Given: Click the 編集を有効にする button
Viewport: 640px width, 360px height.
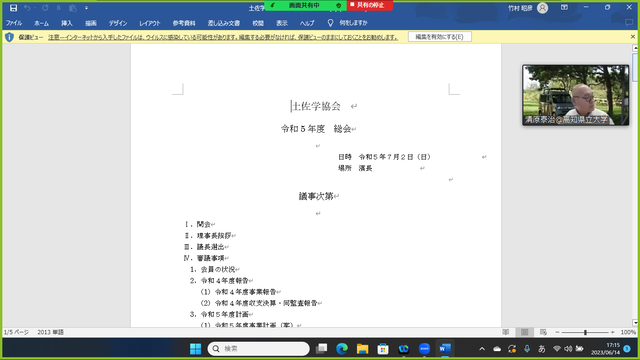Looking at the screenshot, I should click(440, 37).
